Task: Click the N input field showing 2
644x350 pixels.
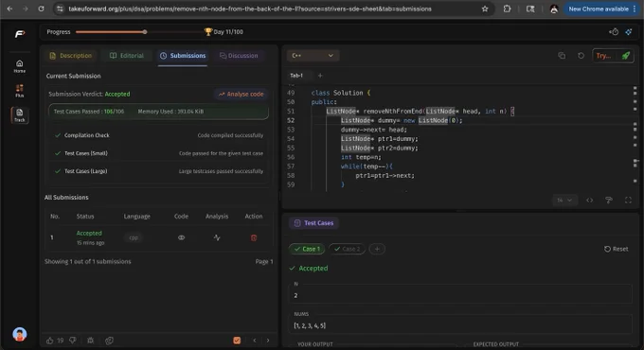Action: tap(460, 295)
